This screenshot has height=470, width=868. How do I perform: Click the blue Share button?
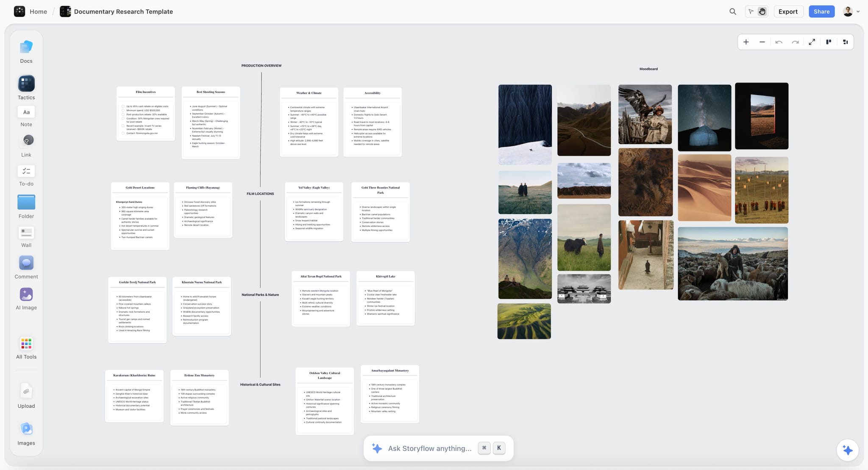821,11
